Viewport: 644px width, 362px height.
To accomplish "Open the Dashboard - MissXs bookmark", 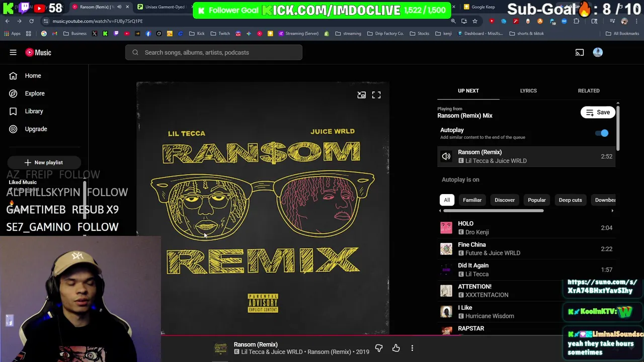I will (480, 34).
